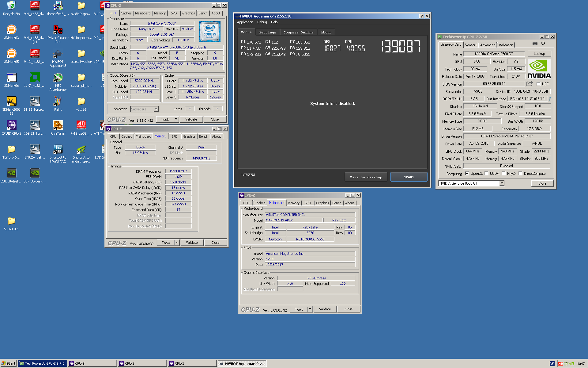The image size is (588, 368).
Task: Open the RivaTuner desktop icon
Action: [x=58, y=128]
